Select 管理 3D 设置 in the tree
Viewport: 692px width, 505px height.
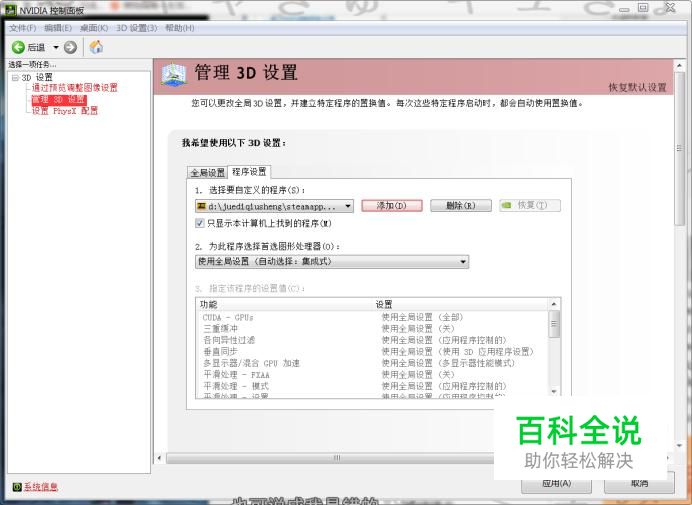[59, 99]
